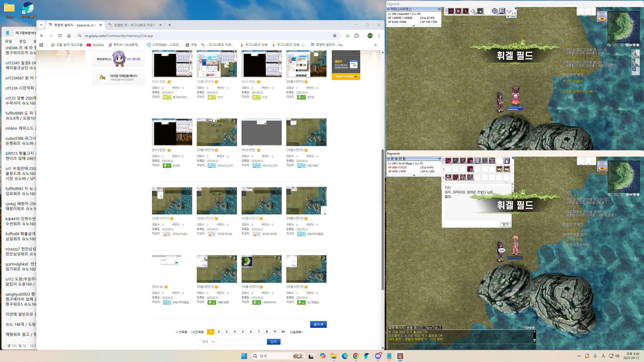The height and width of the screenshot is (362, 644).
Task: Open 파일 menu in the Notepad window
Action: coord(8,41)
